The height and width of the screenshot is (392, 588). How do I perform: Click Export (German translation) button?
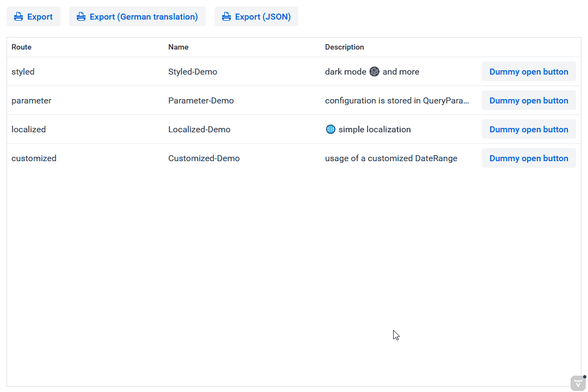137,16
